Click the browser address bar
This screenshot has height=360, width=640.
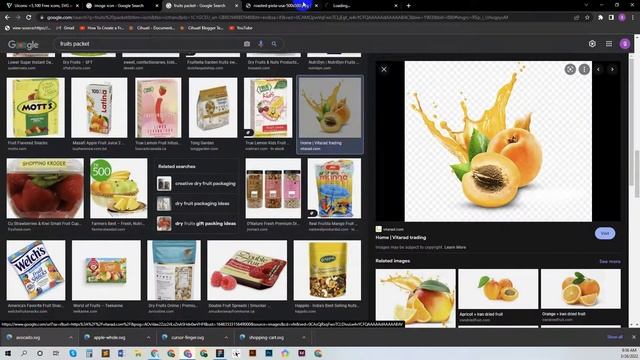point(302,18)
